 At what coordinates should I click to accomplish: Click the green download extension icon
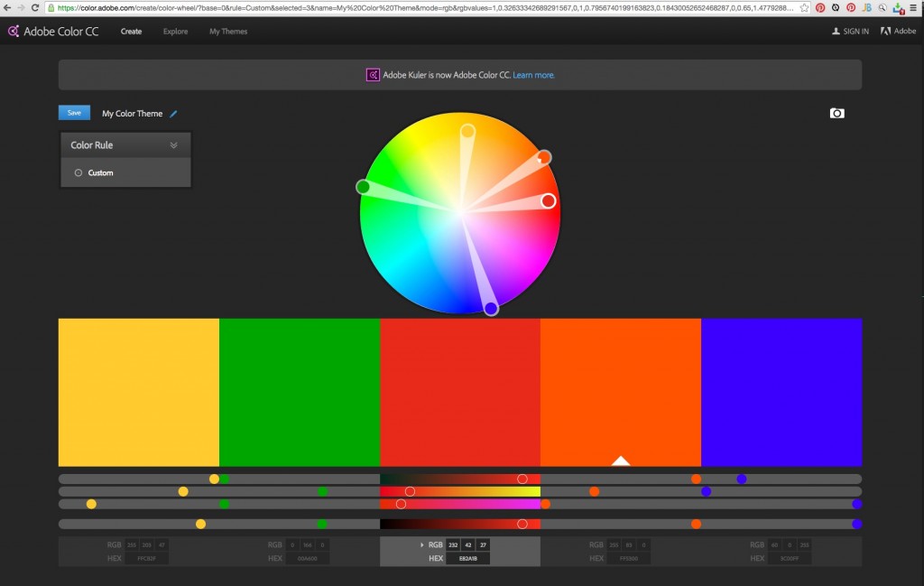tap(898, 8)
